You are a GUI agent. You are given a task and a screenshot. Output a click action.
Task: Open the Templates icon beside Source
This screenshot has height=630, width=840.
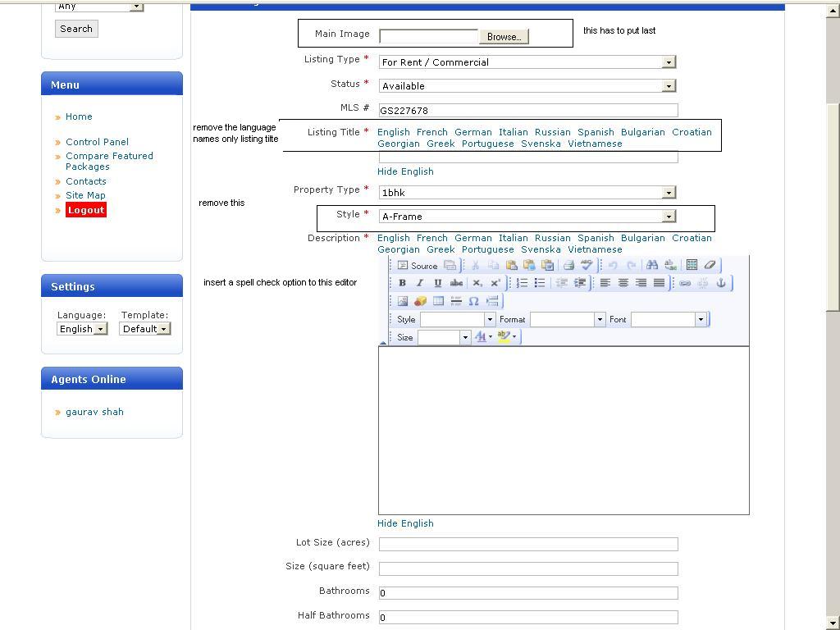[x=450, y=265]
